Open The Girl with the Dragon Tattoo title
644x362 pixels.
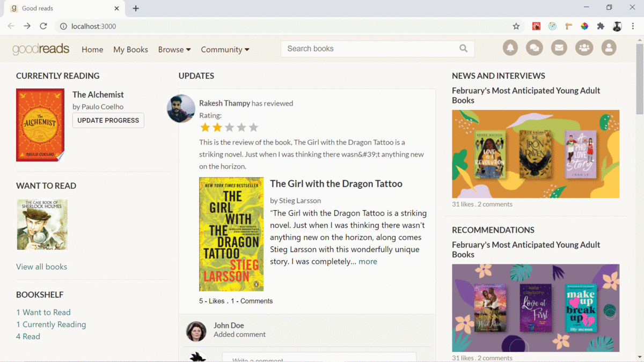pyautogui.click(x=336, y=183)
